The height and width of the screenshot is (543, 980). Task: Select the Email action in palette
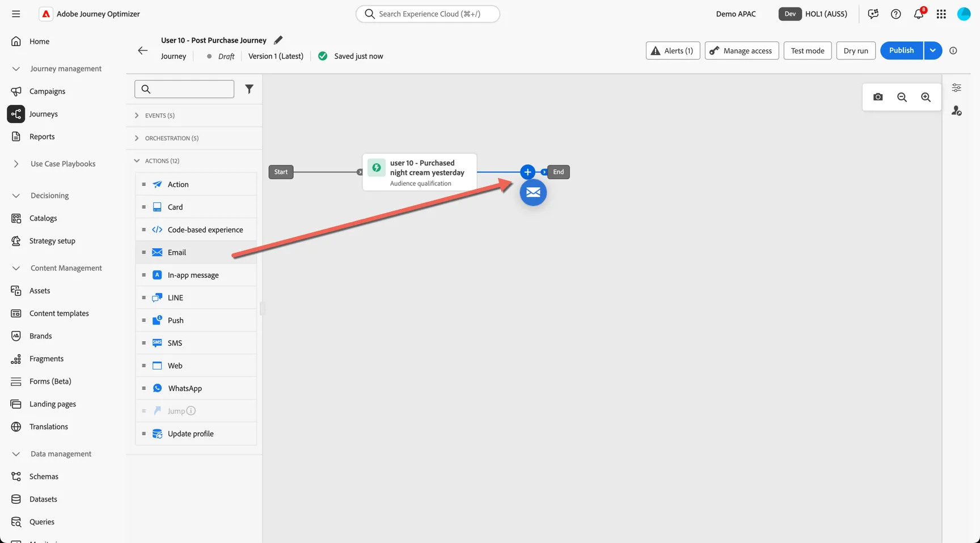196,252
